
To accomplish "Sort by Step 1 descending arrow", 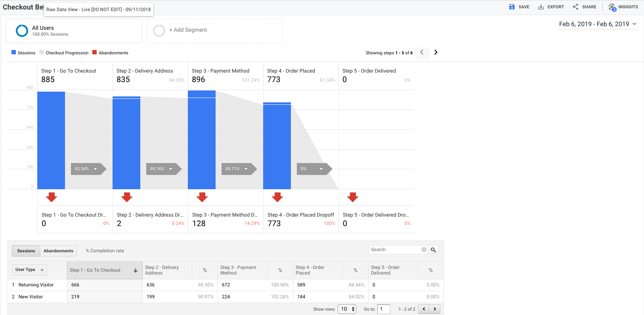I will 136,270.
